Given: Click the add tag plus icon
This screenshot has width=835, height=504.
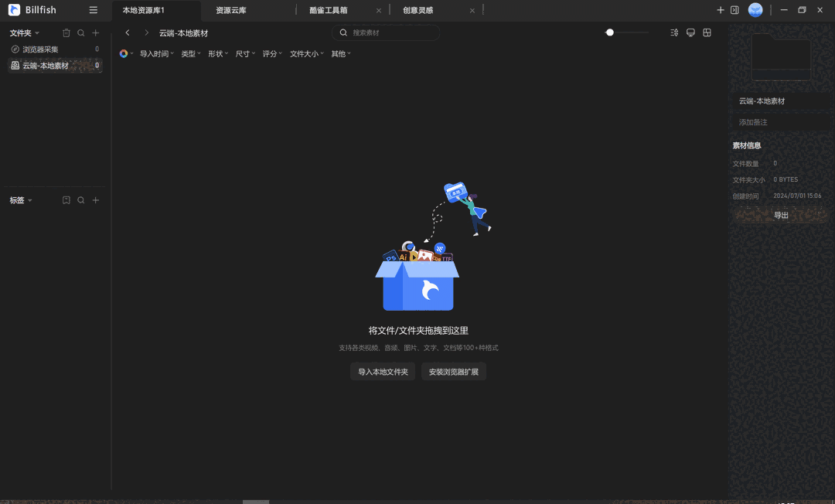Looking at the screenshot, I should coord(95,199).
